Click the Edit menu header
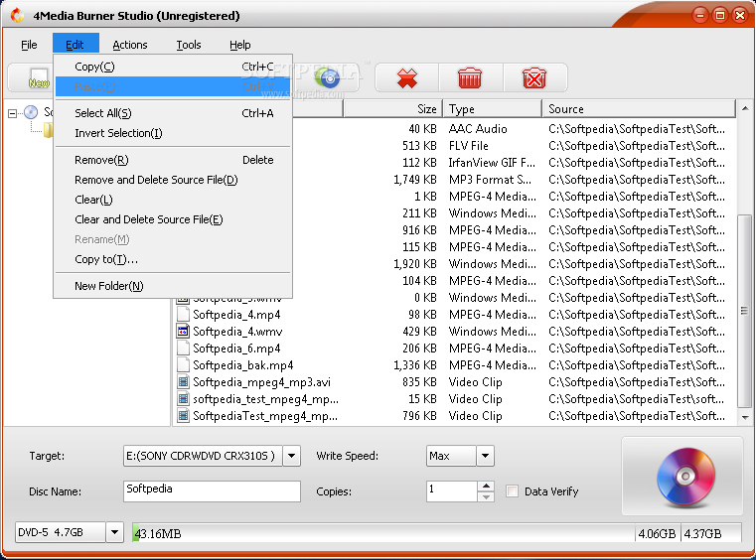Viewport: 756px width, 560px height. tap(76, 45)
